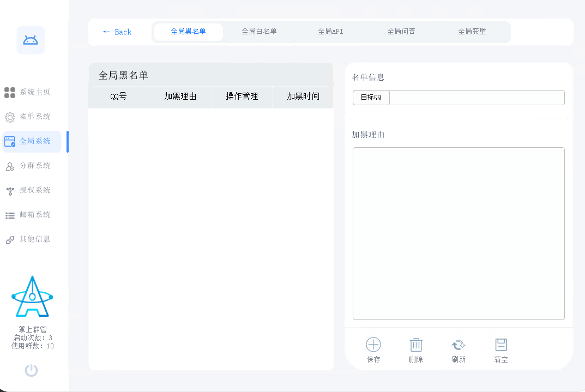Switch to the 全局问答 tab
The image size is (585, 392).
click(x=401, y=32)
